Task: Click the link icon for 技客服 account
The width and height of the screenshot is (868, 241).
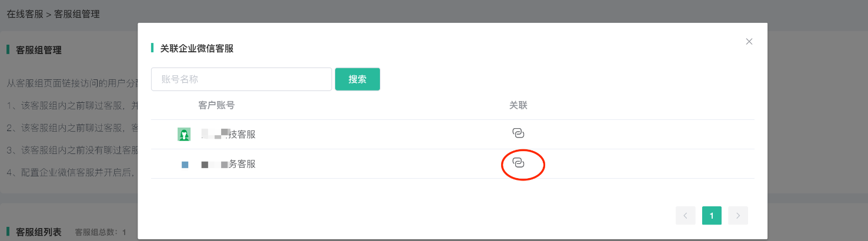Action: [518, 133]
